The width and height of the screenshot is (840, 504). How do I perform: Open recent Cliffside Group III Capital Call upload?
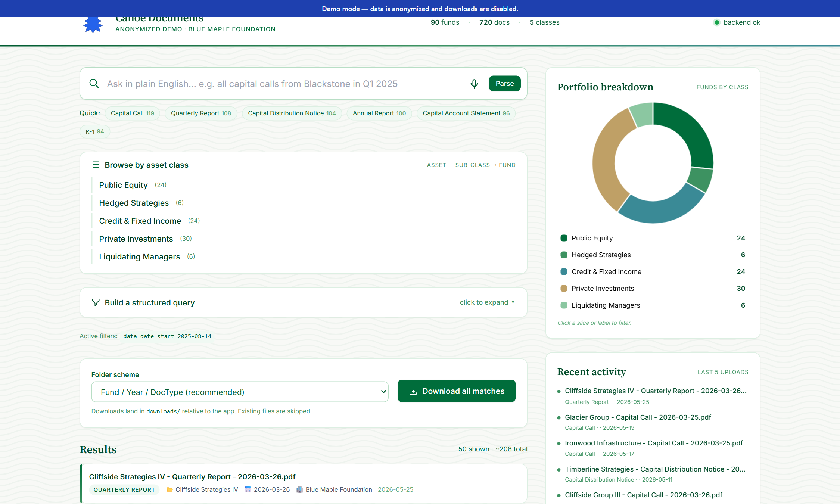point(644,495)
